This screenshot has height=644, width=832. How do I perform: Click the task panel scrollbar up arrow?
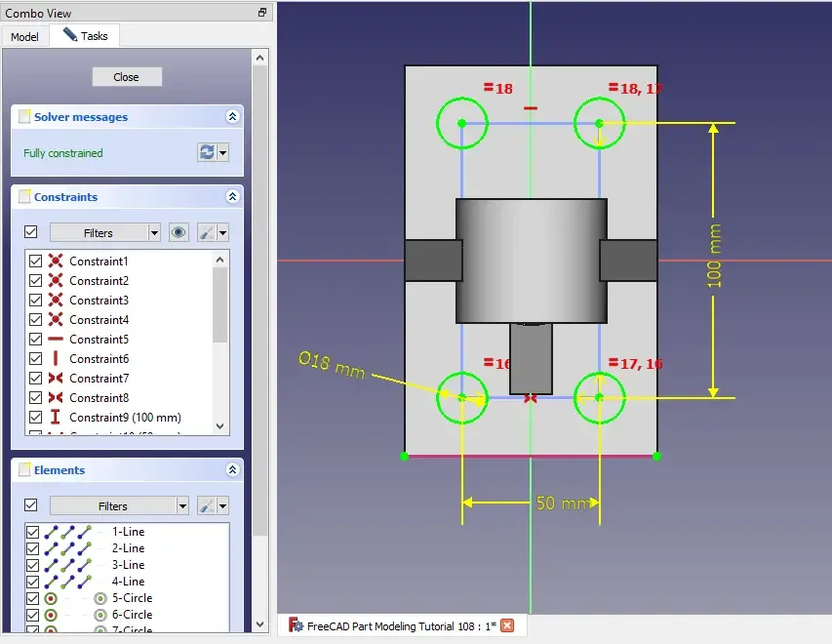point(259,58)
